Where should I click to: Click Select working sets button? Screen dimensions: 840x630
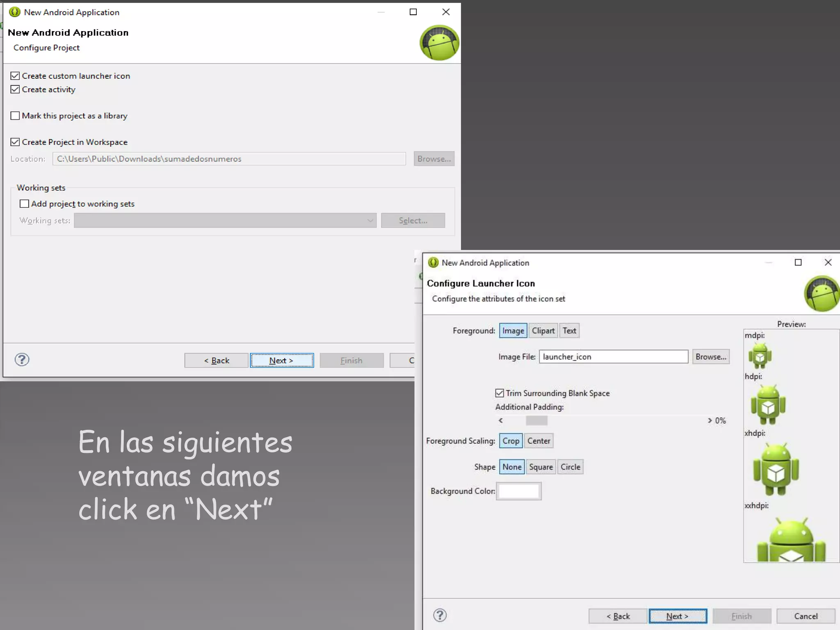click(x=413, y=220)
